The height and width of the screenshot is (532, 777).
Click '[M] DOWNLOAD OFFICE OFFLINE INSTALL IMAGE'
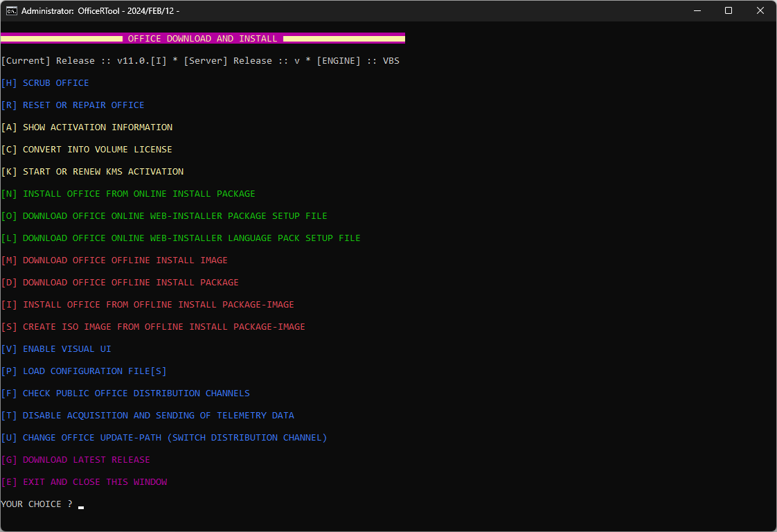[114, 260]
